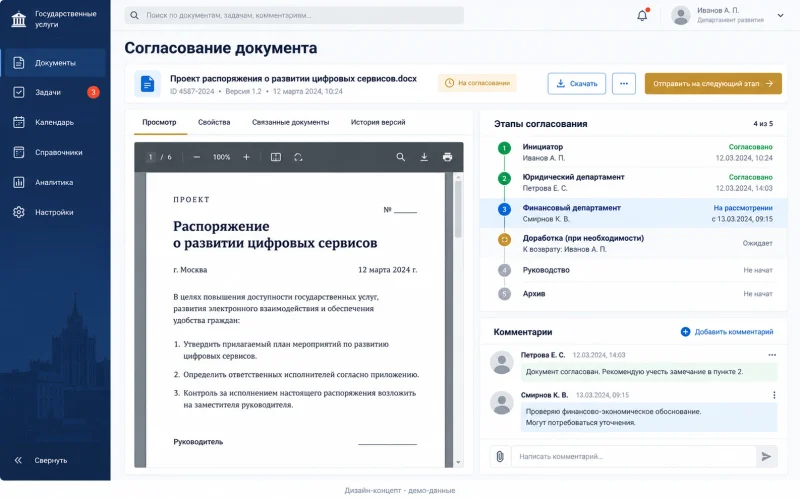
Task: Click the scrollbar down arrow in viewer
Action: [x=458, y=462]
